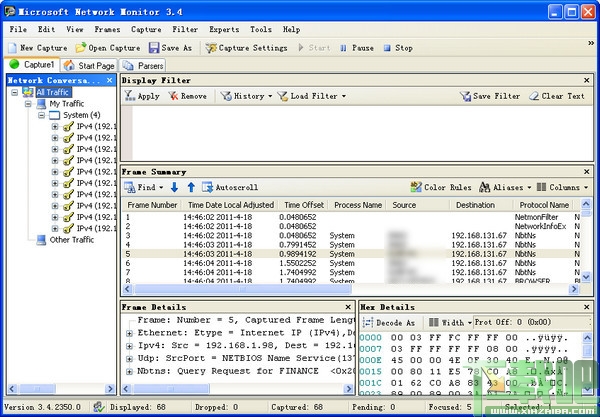
Task: Open the Filter menu
Action: [185, 29]
